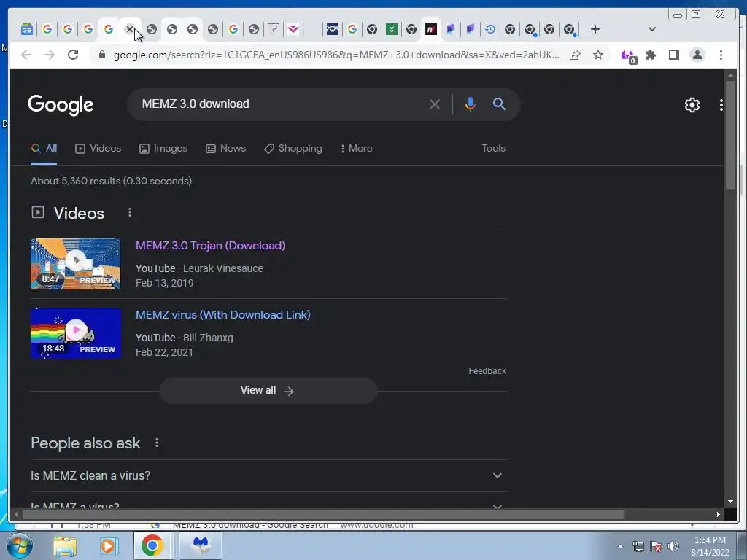Click the vertical scrollbar down arrow
747x560 pixels.
[730, 502]
